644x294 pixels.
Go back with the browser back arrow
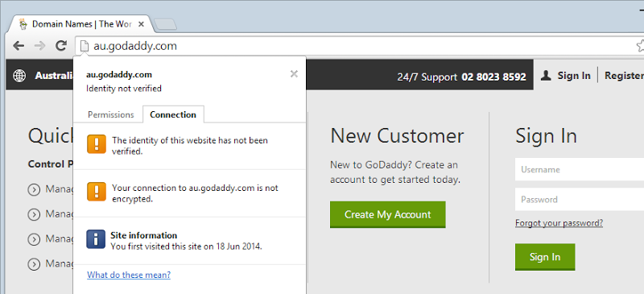tap(19, 46)
